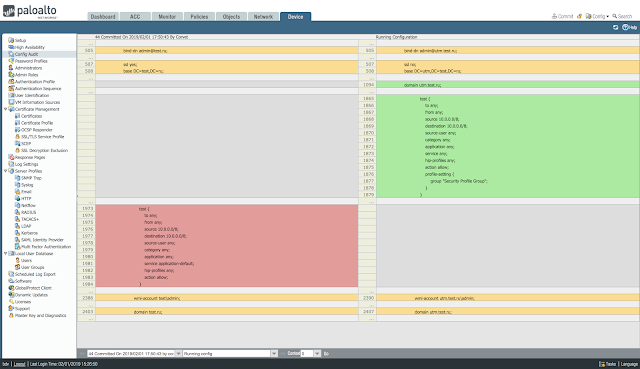Viewport: 640px width, 369px height.
Task: Select Dynamic Updates item
Action: 31,295
